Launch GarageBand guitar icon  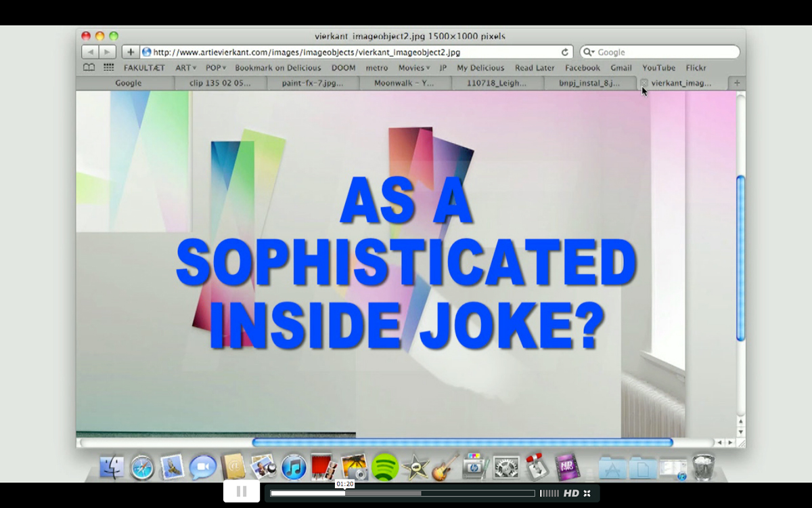click(445, 467)
